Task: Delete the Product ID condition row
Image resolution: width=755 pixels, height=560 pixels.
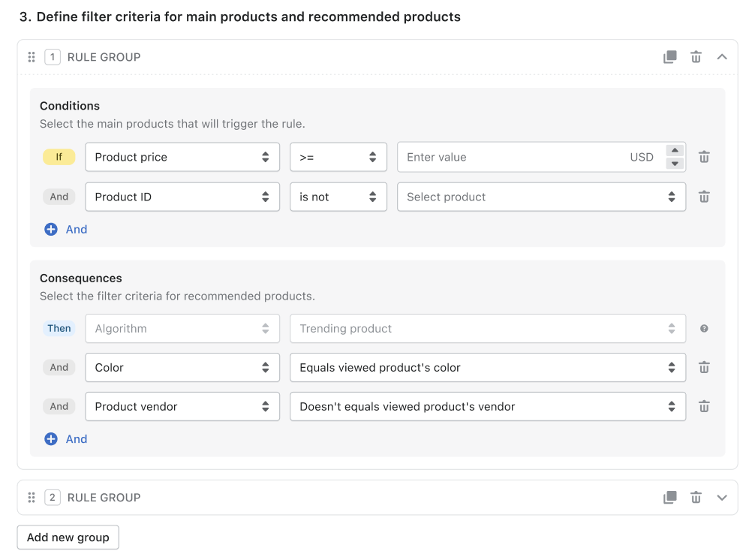Action: [x=704, y=197]
